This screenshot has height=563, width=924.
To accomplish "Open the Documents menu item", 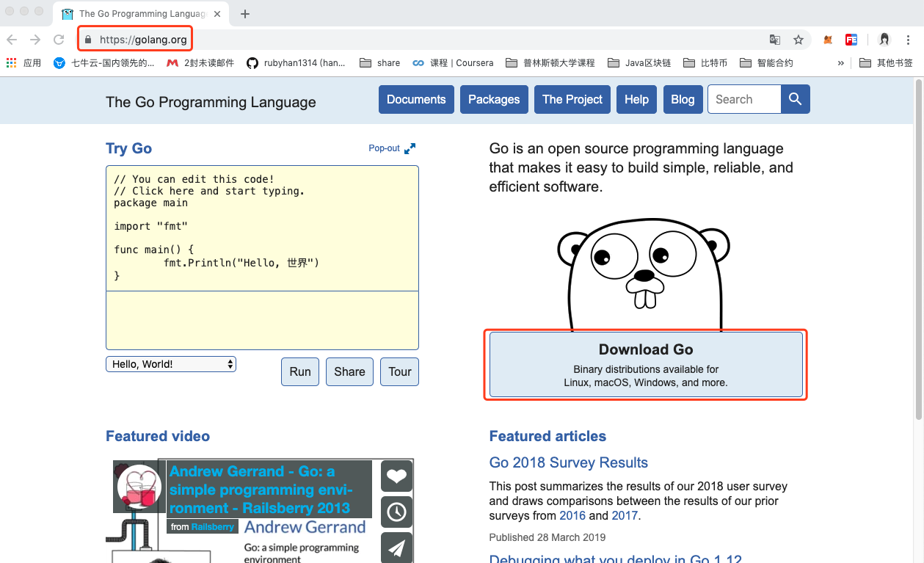I will [x=416, y=99].
